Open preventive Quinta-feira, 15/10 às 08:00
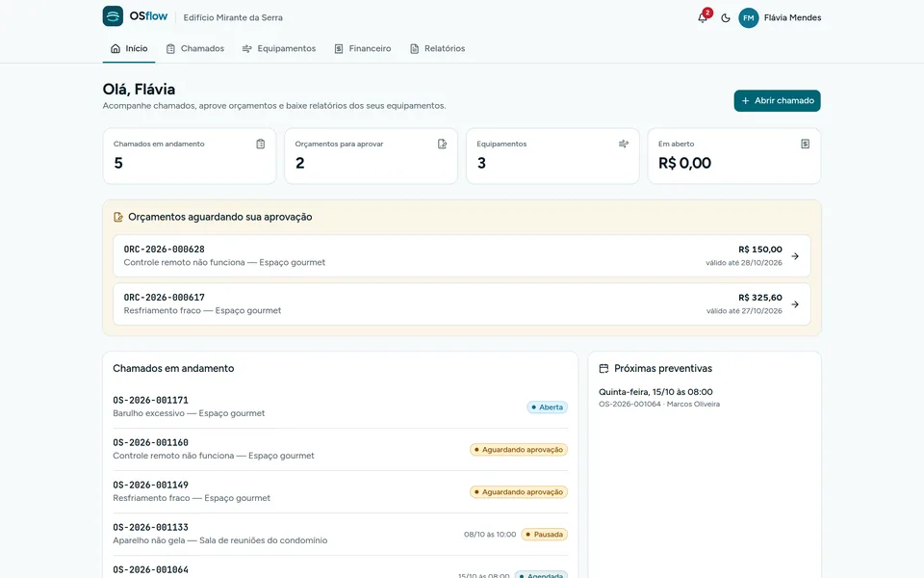Screen dimensions: 924x578 658,398
